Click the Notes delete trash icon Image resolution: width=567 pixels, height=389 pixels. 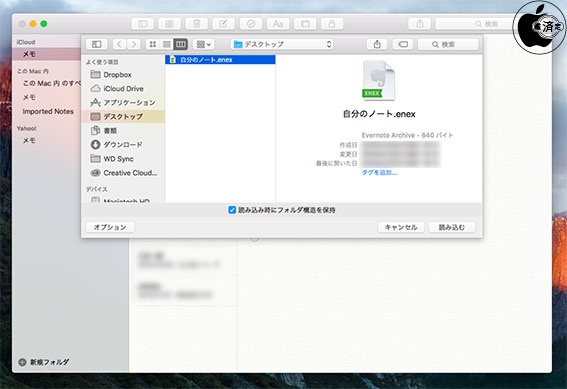tap(196, 24)
